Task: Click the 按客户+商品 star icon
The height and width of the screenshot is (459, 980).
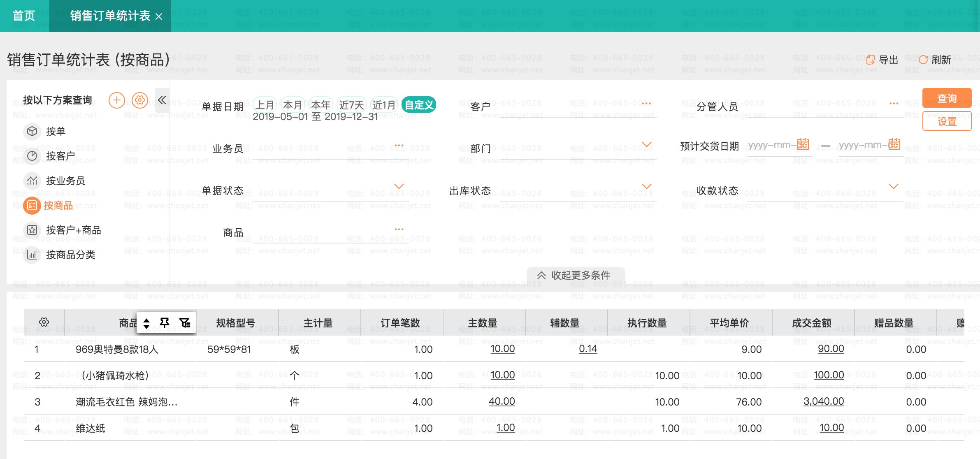Action: pos(32,230)
